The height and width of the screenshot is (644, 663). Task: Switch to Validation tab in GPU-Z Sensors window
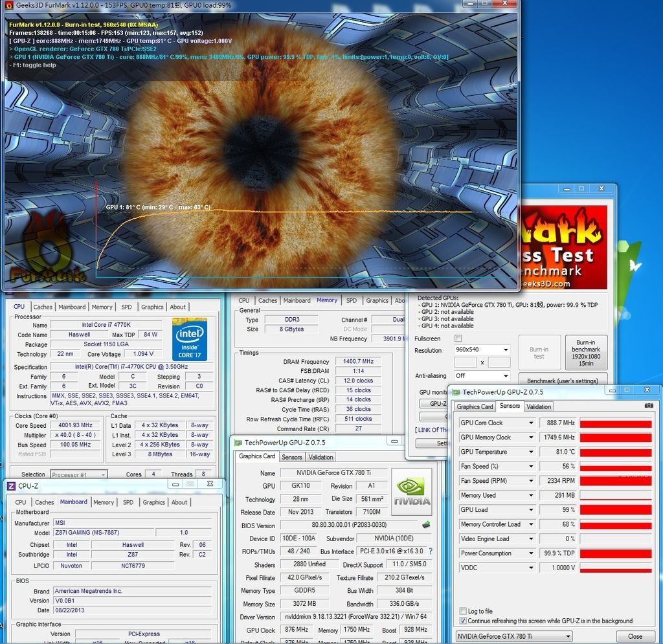tap(539, 406)
